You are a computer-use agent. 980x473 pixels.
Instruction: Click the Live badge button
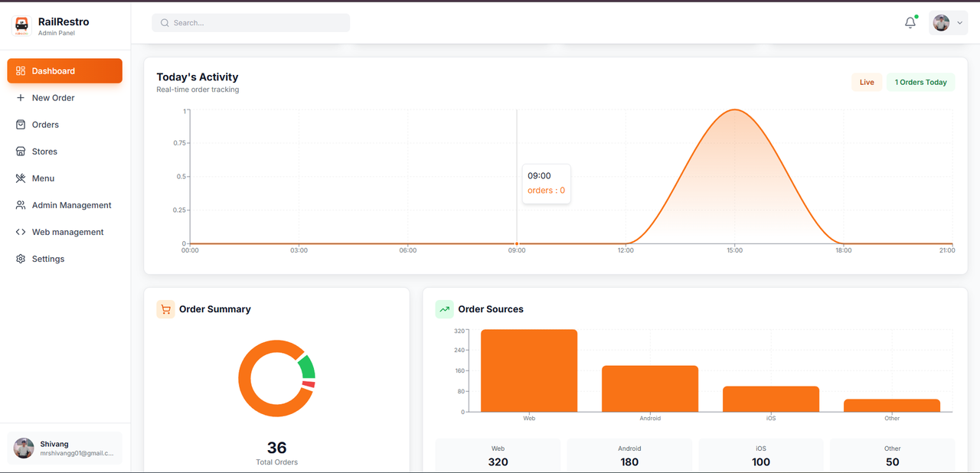866,83
